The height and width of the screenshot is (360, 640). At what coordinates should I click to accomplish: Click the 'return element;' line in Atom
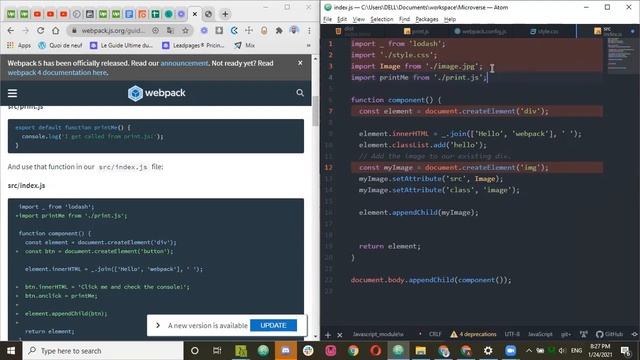(389, 246)
